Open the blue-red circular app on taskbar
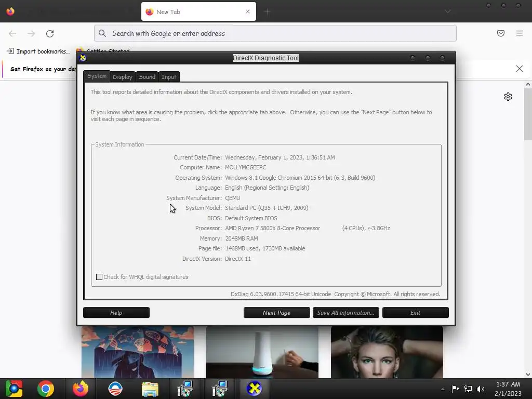 [x=115, y=389]
